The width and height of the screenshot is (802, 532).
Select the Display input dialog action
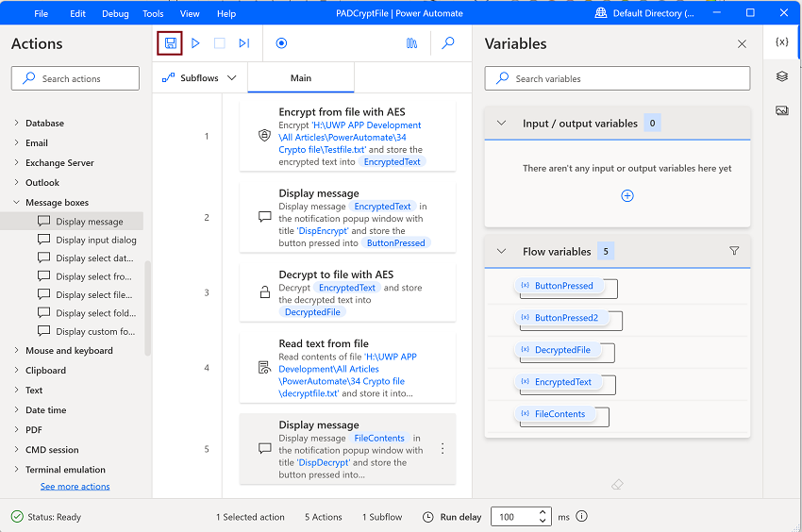coord(95,241)
